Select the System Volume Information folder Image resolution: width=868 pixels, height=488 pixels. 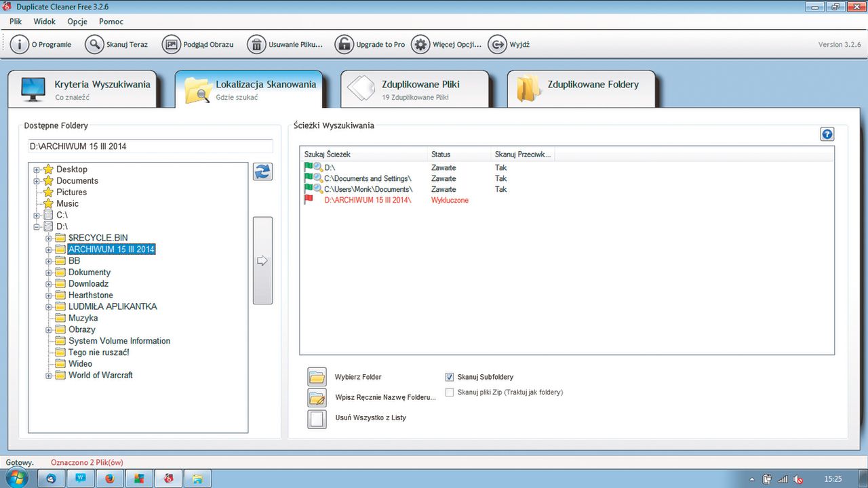(x=119, y=341)
